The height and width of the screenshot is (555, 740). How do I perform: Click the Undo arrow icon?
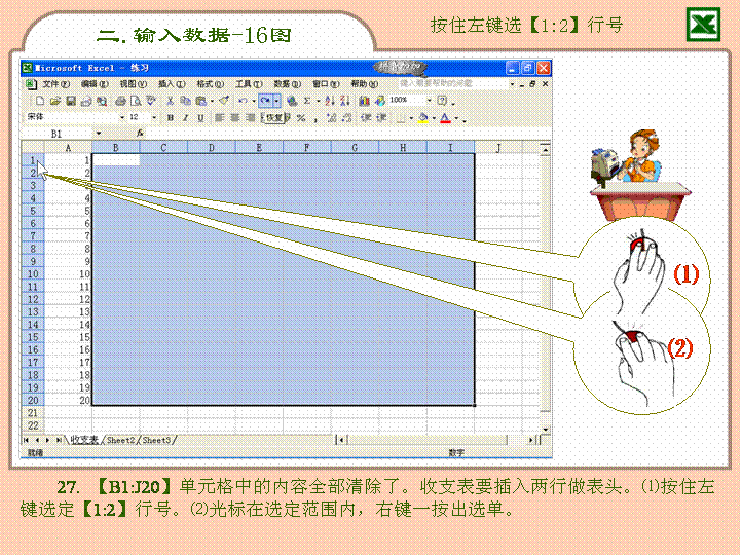coord(244,101)
